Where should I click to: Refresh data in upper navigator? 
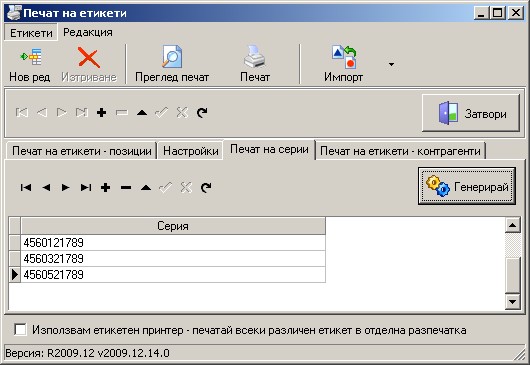coord(202,113)
